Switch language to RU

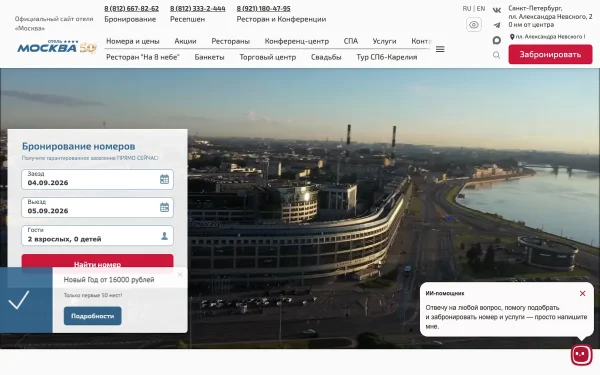point(467,8)
